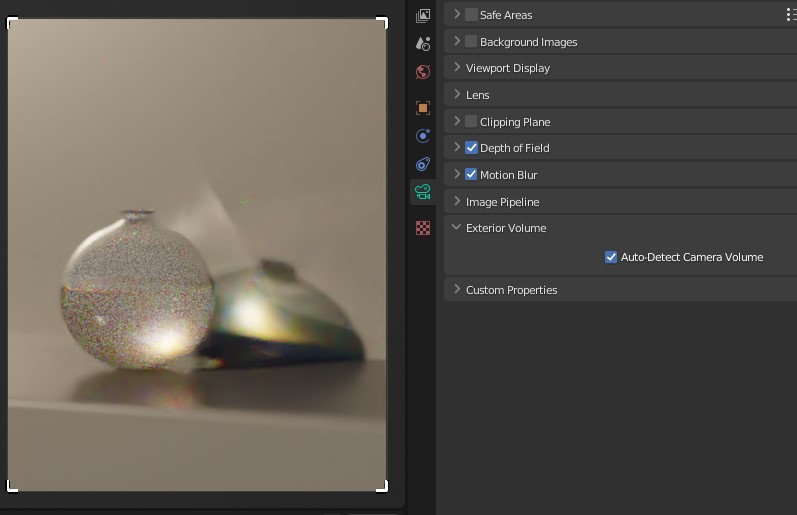Click the Safe Areas presets list icon
Screen dimensions: 797x515
[791, 15]
